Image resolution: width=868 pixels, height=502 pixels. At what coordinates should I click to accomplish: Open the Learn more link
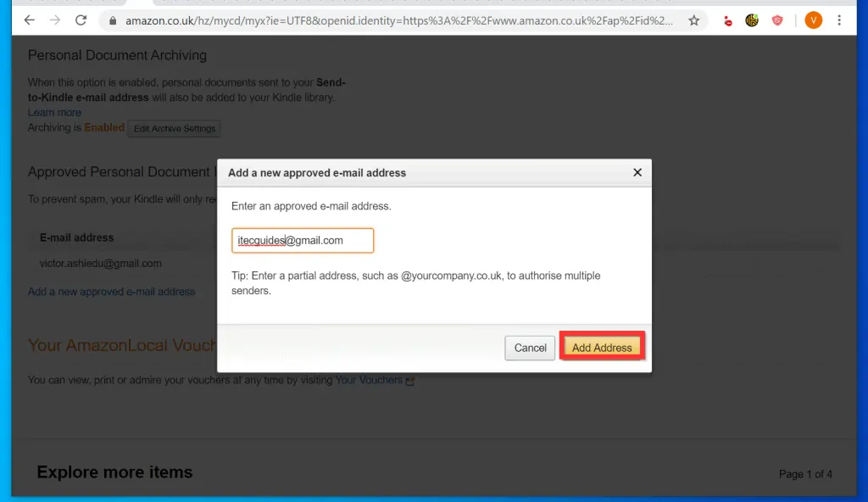[54, 113]
